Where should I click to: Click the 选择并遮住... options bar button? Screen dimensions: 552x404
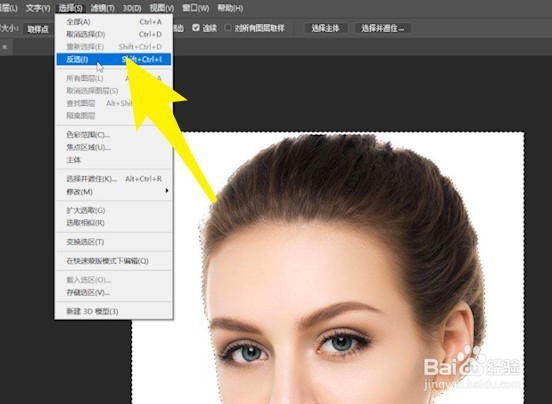[383, 28]
